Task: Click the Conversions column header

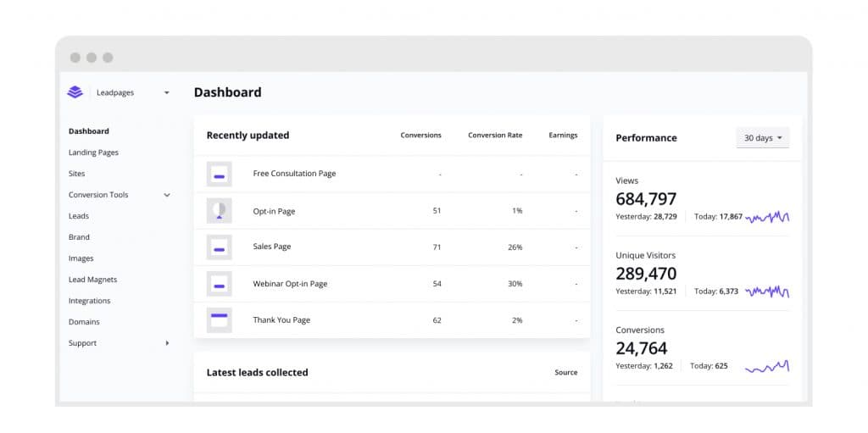Action: click(420, 135)
